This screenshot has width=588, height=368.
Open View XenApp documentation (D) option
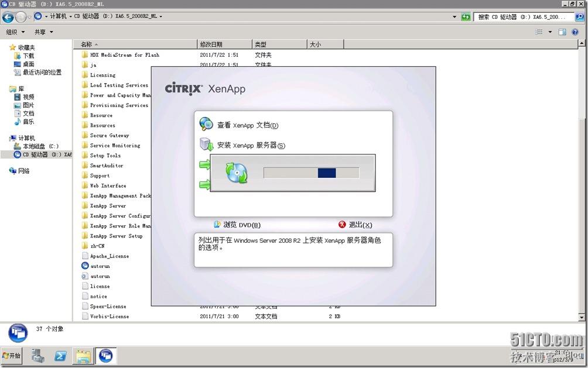point(248,125)
